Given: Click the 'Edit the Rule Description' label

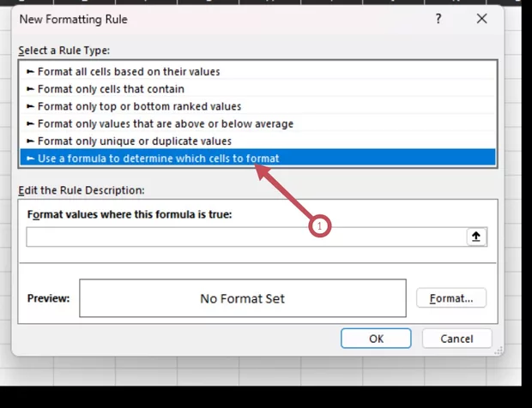Looking at the screenshot, I should point(82,189).
